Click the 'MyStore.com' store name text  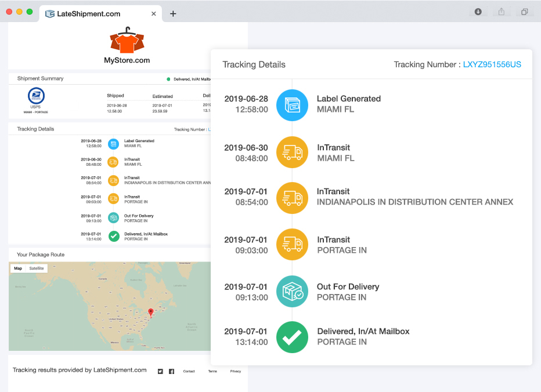[x=127, y=60]
